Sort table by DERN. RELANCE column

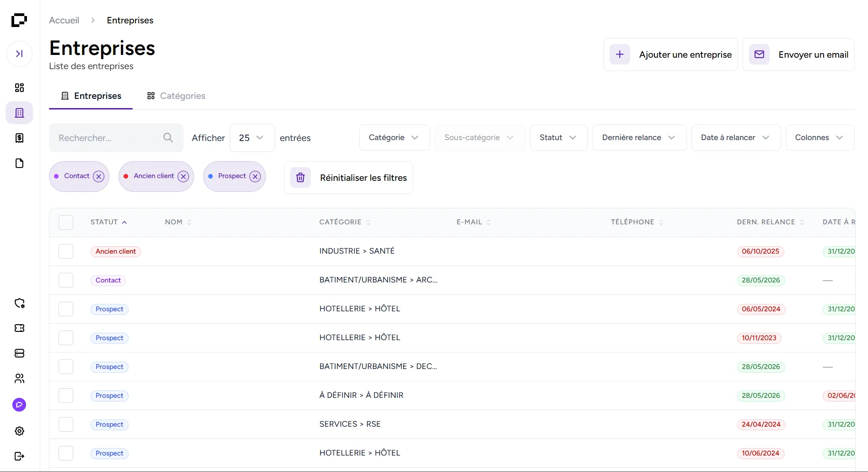pos(771,222)
